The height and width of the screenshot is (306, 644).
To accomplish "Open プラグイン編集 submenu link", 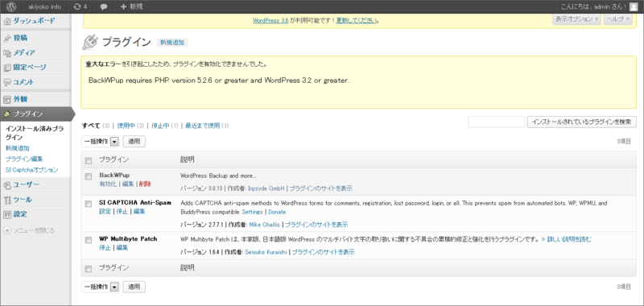I will [24, 159].
